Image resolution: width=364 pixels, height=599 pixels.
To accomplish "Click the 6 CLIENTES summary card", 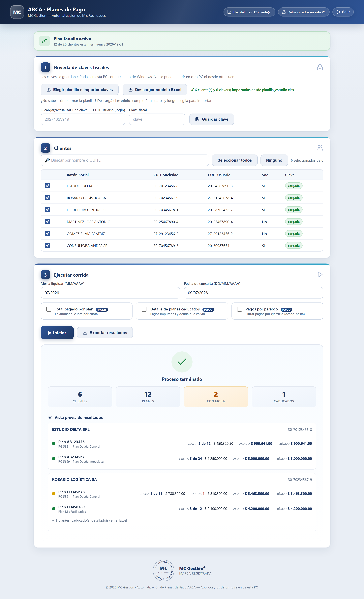I will (x=80, y=397).
